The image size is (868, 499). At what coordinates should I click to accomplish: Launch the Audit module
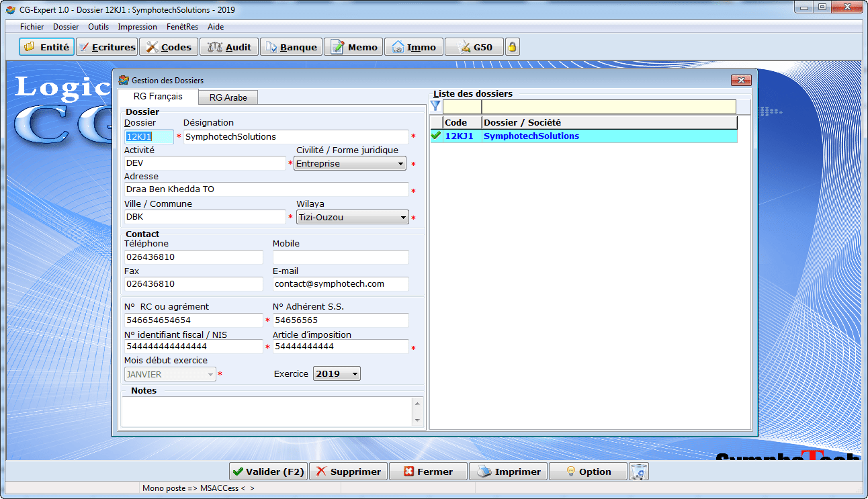[x=229, y=47]
